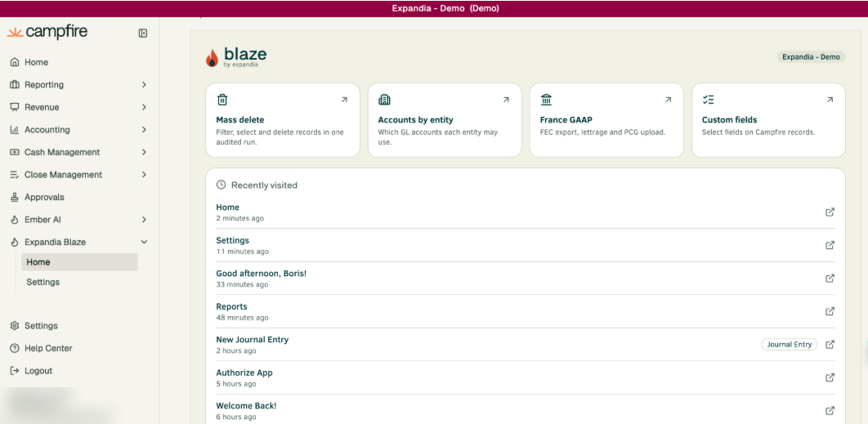Expand the Close Management menu chevron

point(144,175)
